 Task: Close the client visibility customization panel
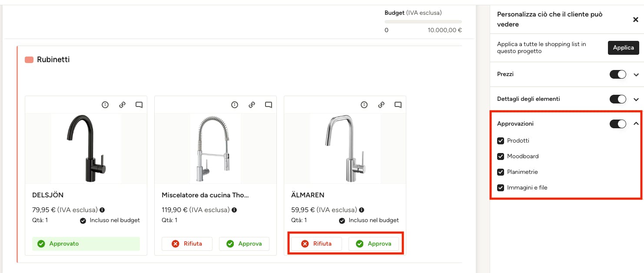point(635,20)
